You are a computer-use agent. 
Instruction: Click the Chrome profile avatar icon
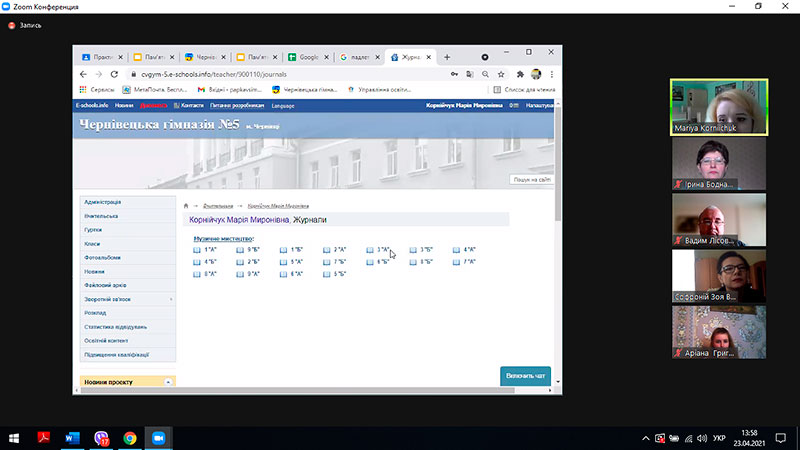pos(536,74)
